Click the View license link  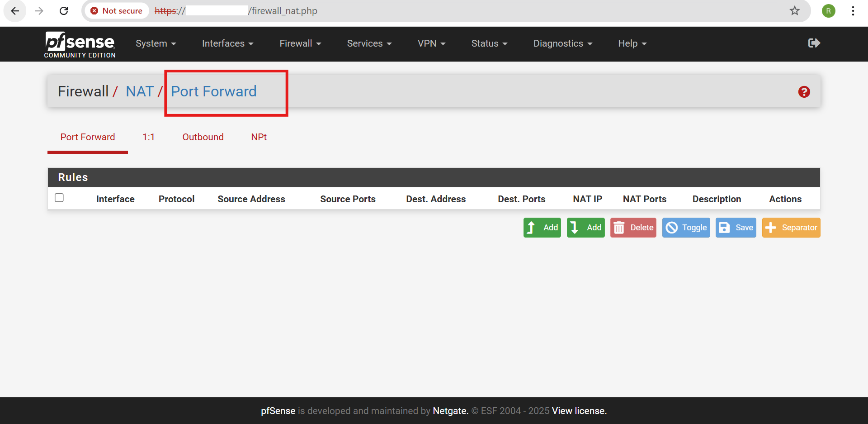(579, 411)
